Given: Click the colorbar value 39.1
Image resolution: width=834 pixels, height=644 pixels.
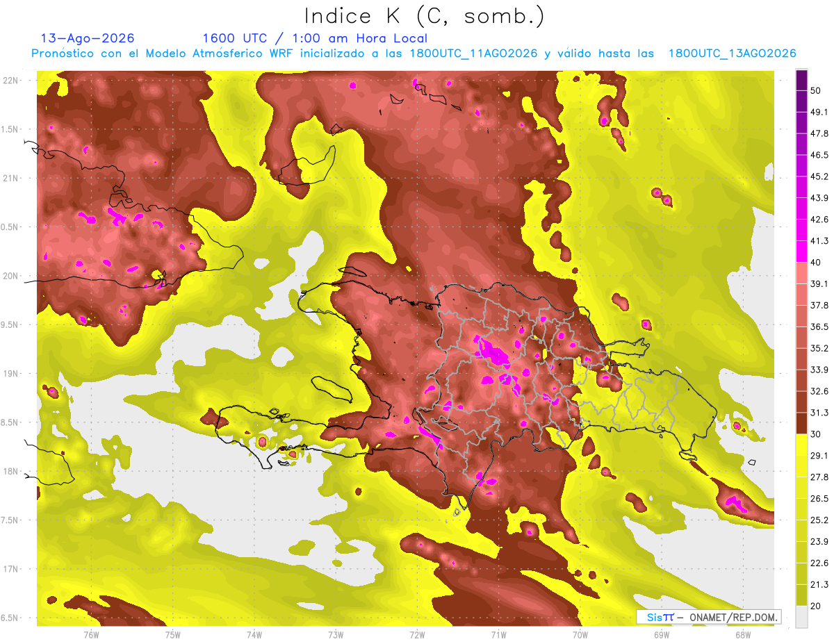Looking at the screenshot, I should pyautogui.click(x=819, y=283).
